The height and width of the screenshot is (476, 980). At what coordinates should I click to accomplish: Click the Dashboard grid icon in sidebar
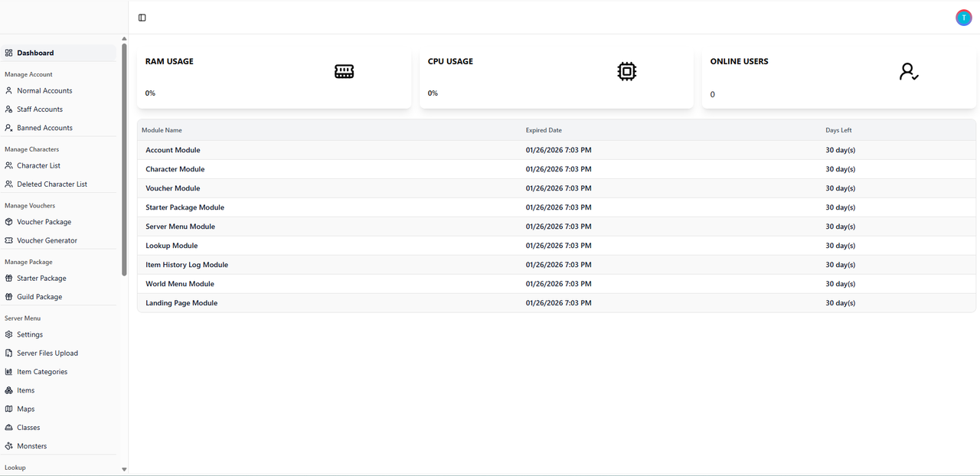pos(8,53)
